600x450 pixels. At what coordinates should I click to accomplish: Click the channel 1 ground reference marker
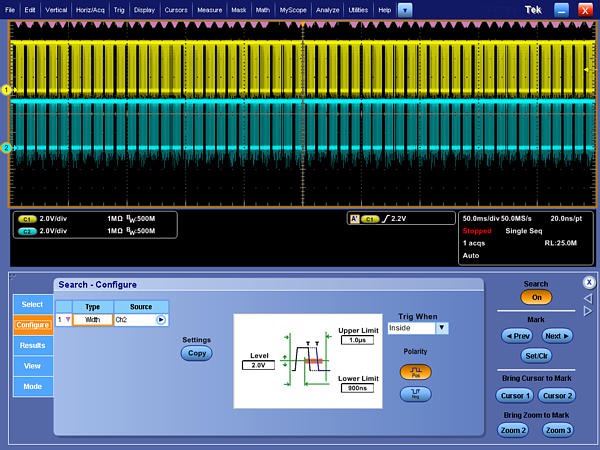(6, 90)
